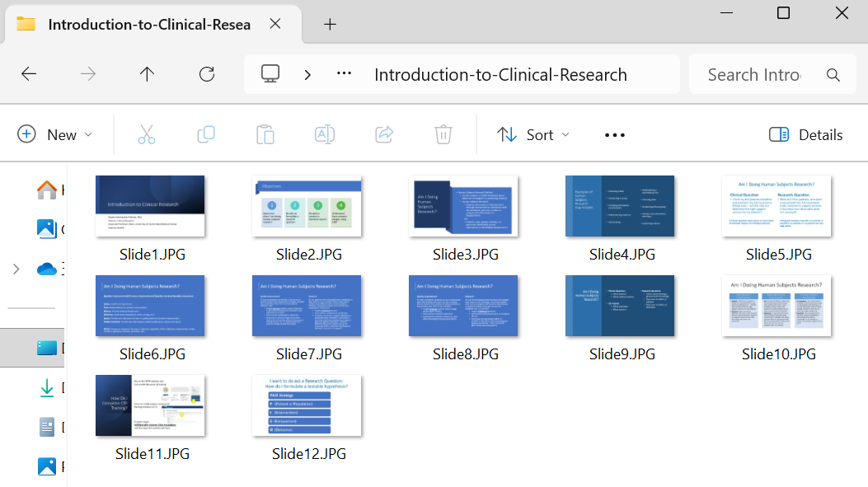The height and width of the screenshot is (487, 868).
Task: Go back to previous folder
Action: pyautogui.click(x=29, y=74)
